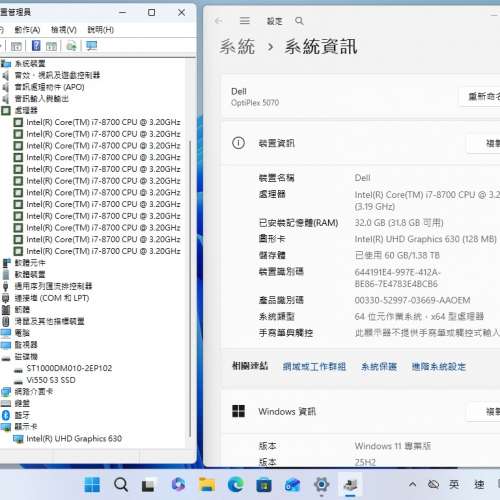Open the Settings hamburger navigation menu

point(245,21)
